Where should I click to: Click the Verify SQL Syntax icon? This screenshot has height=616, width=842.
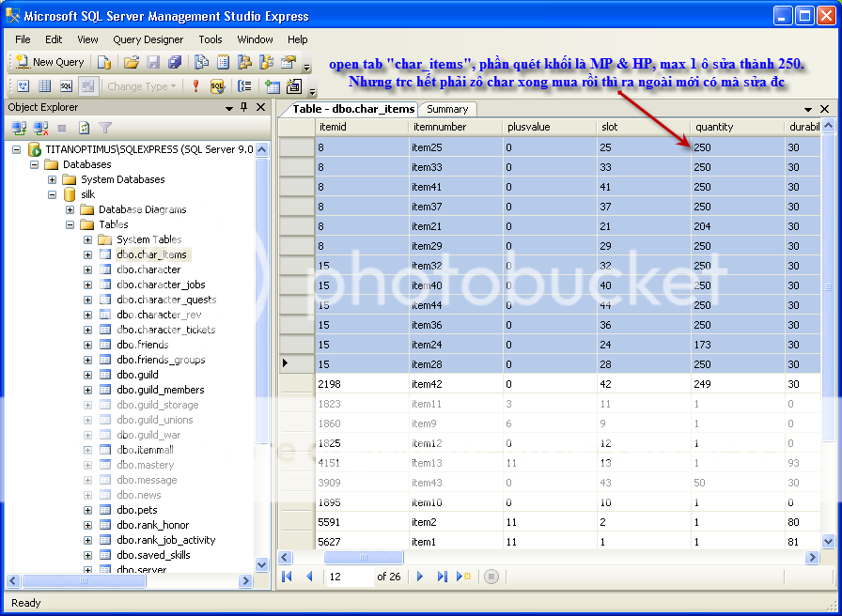[217, 86]
